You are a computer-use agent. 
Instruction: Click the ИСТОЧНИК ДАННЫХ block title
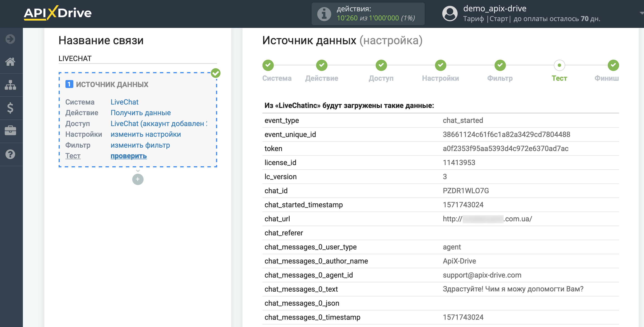(x=112, y=84)
